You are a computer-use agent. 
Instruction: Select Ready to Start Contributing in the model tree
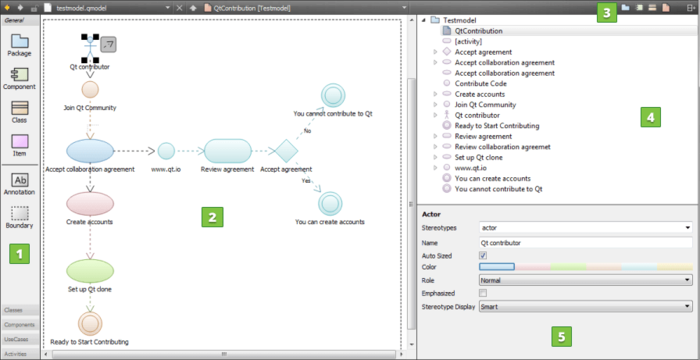(497, 126)
